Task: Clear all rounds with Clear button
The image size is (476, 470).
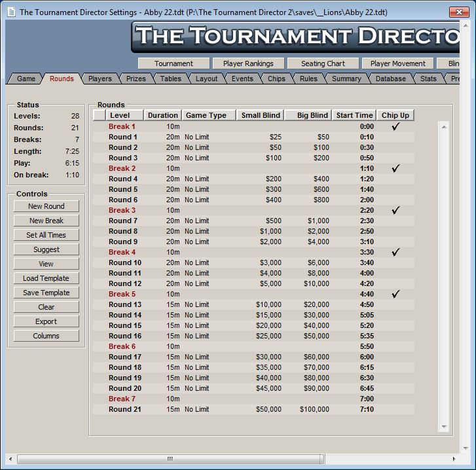Action: click(46, 307)
